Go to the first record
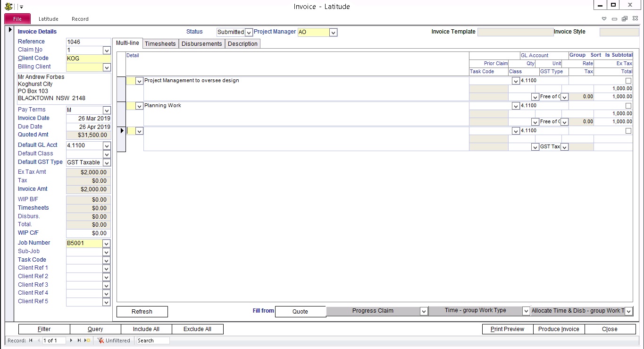The width and height of the screenshot is (644, 349). [x=31, y=340]
